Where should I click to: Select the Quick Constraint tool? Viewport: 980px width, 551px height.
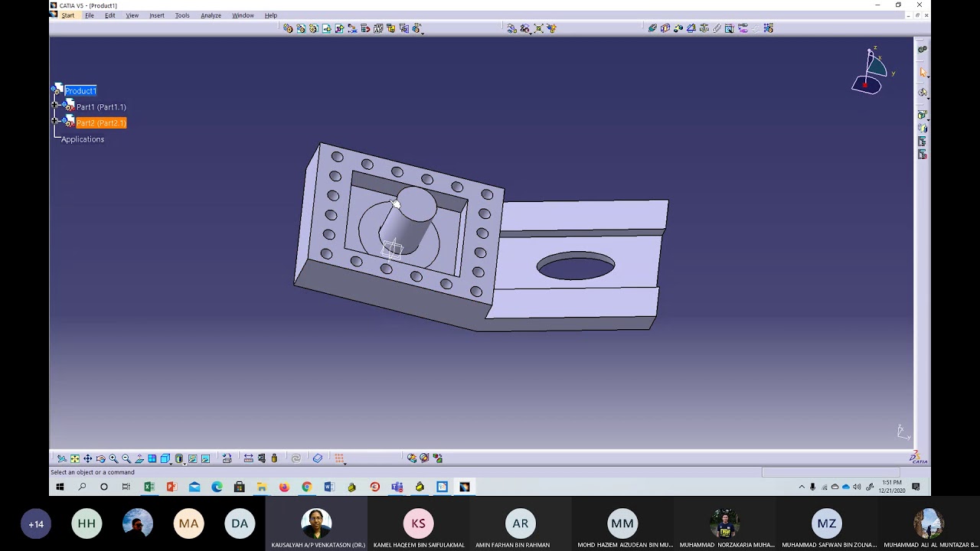click(729, 28)
